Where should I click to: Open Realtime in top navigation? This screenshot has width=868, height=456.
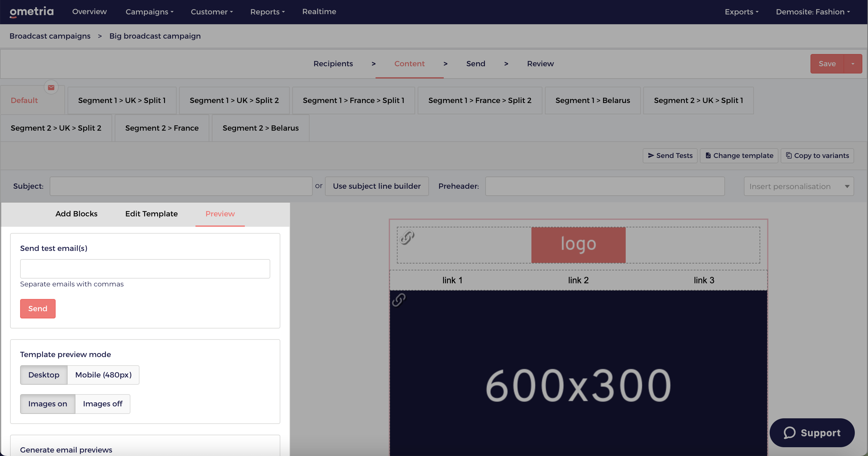[x=319, y=12]
